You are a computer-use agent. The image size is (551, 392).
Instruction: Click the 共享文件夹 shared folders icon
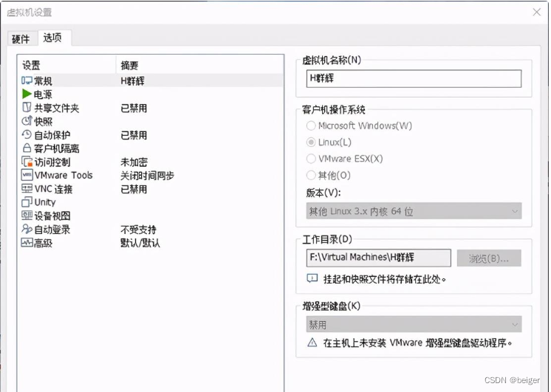(27, 108)
